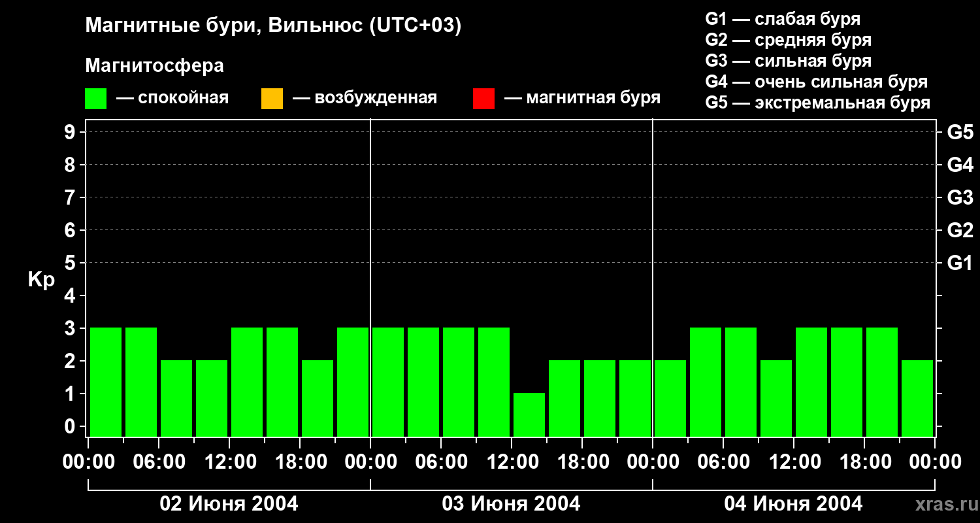The image size is (980, 523).
Task: Click the '— магнитная буря' legend label
Action: click(582, 98)
